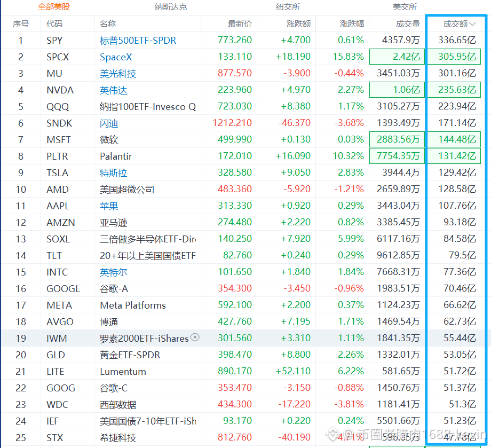
Task: Select the GOOGL ticker code
Action: pos(64,289)
